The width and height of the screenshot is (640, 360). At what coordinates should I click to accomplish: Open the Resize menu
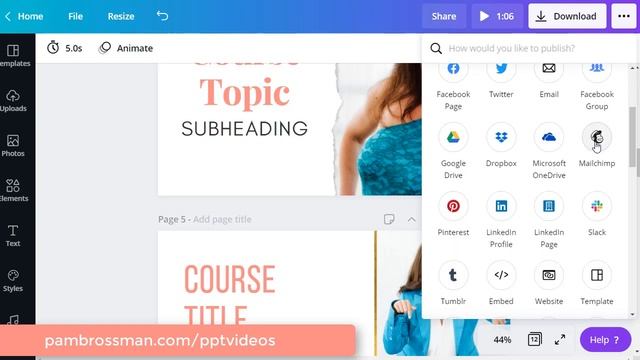(121, 16)
